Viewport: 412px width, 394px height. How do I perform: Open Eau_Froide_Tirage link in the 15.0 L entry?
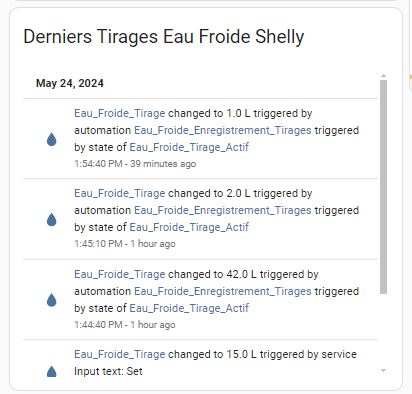[120, 355]
